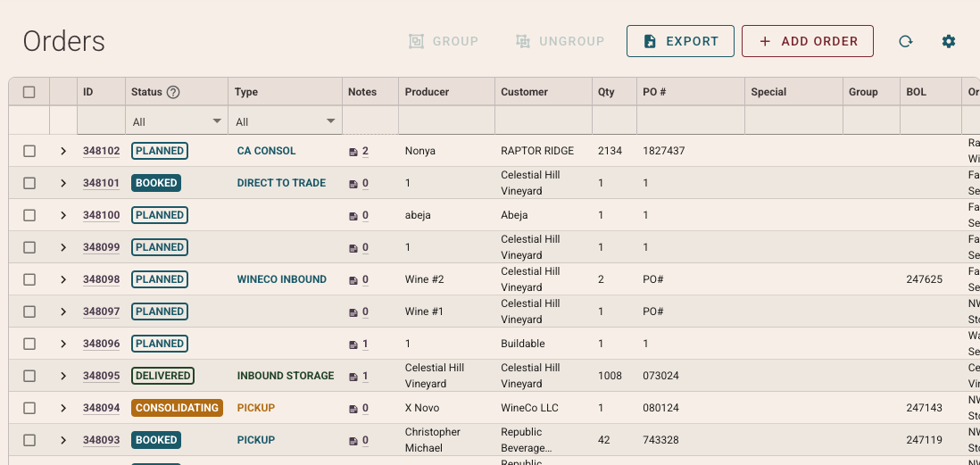Open the Type filter dropdown
Viewport: 980px width, 465px height.
tap(286, 121)
